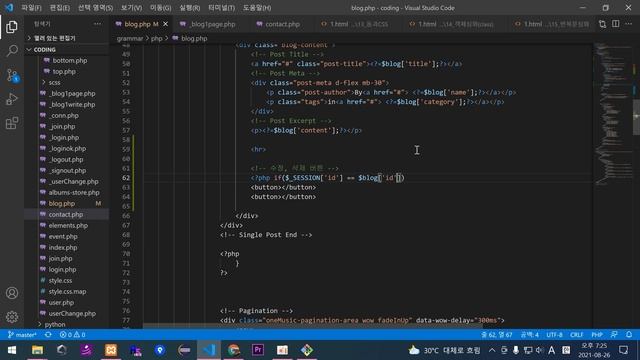The height and width of the screenshot is (360, 640).
Task: Expand the open editors section
Action: click(54, 38)
